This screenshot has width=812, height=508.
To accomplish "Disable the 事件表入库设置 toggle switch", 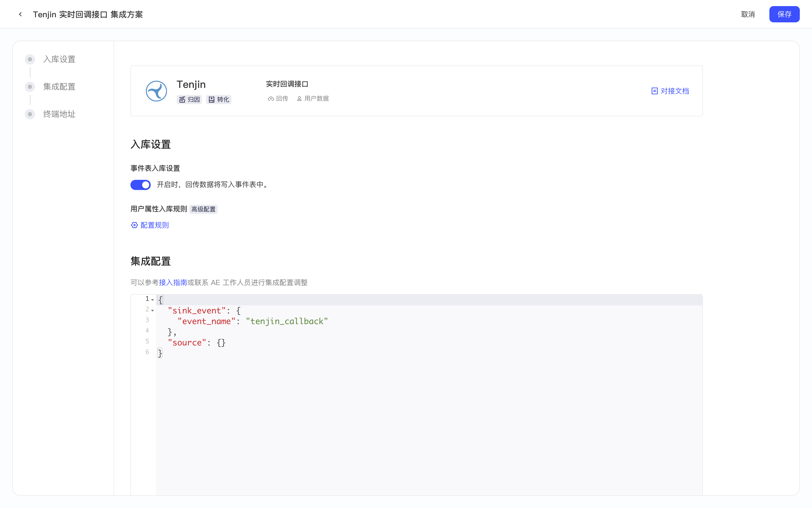I will coord(141,185).
